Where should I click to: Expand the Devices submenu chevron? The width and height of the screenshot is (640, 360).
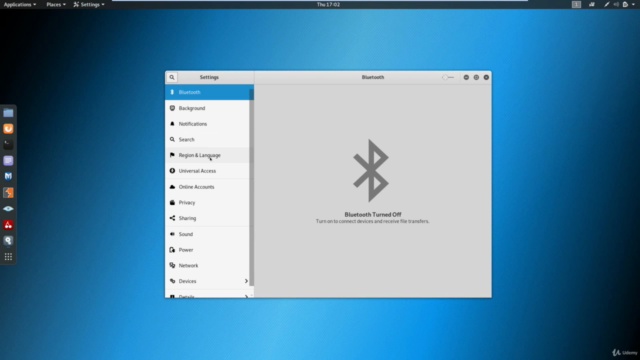tap(246, 281)
